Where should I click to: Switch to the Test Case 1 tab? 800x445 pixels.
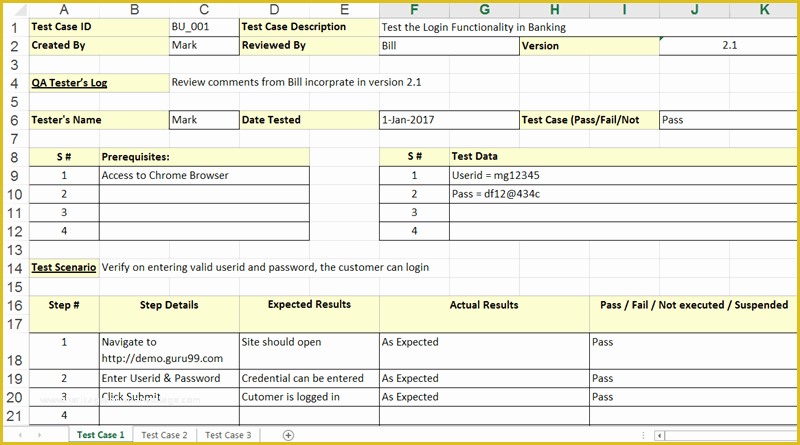pyautogui.click(x=101, y=435)
